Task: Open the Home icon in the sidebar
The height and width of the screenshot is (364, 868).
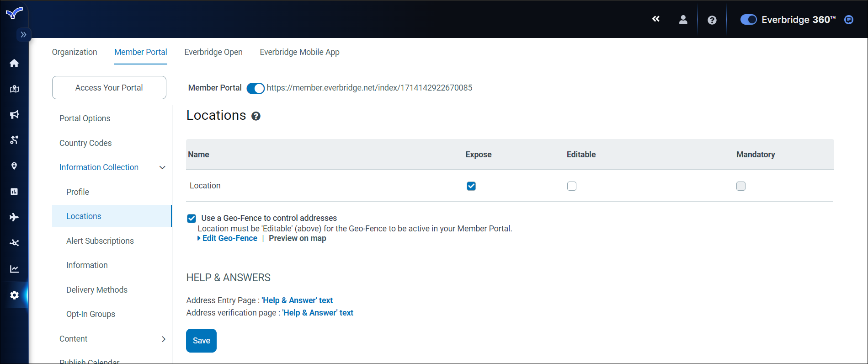Action: click(x=14, y=63)
